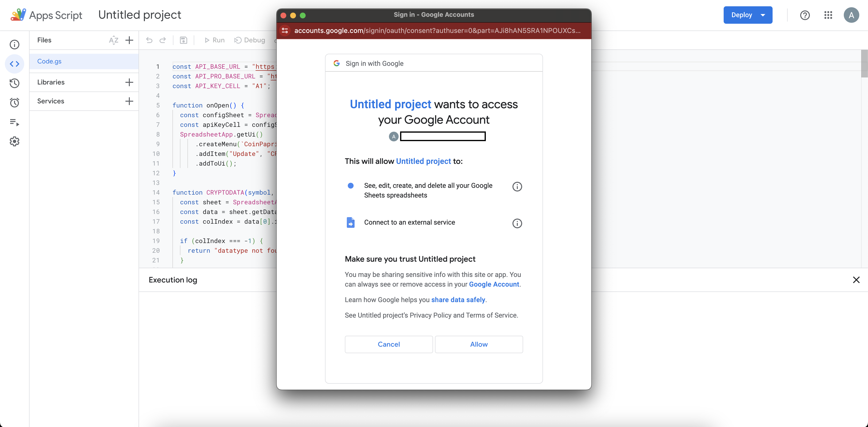Add a library with plus icon
This screenshot has height=427, width=868.
point(129,82)
